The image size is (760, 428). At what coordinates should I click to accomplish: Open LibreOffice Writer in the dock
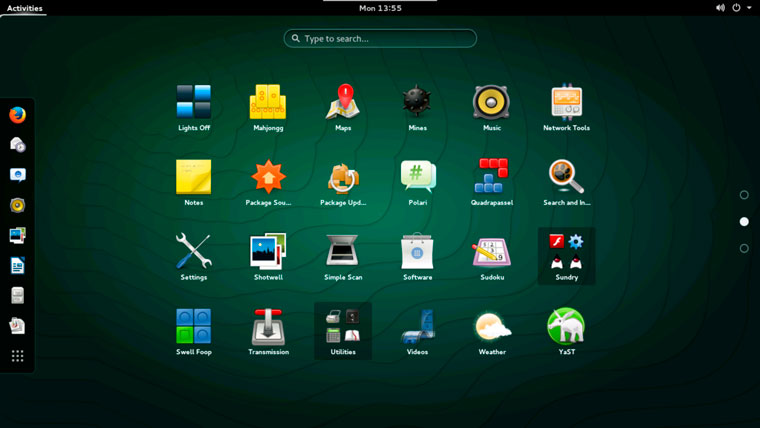tap(17, 266)
